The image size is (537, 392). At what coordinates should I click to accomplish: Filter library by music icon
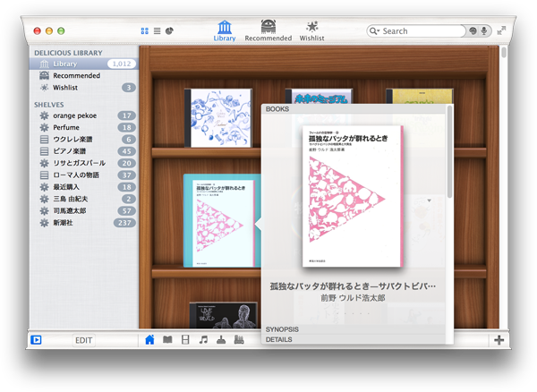tap(203, 340)
